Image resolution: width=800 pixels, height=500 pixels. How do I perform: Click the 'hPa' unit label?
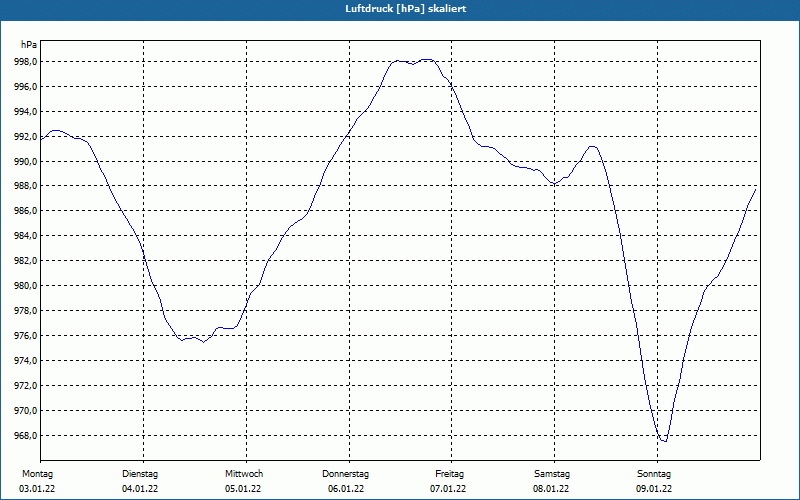(29, 45)
